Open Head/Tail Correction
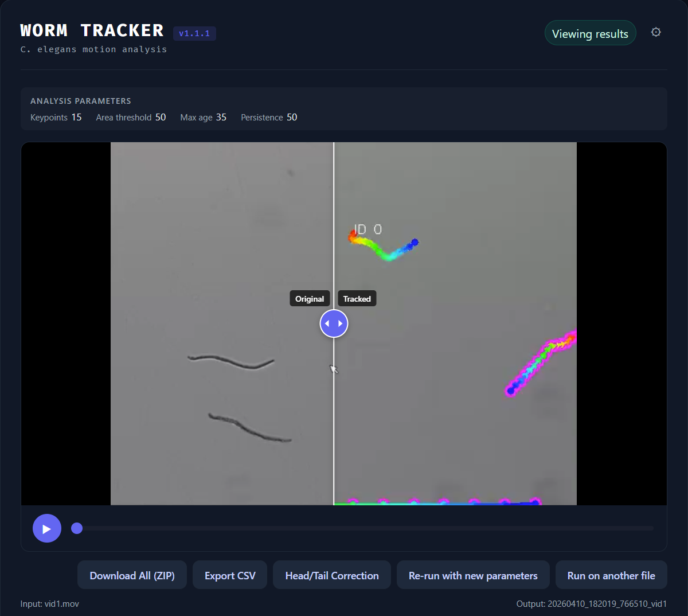 pyautogui.click(x=331, y=575)
